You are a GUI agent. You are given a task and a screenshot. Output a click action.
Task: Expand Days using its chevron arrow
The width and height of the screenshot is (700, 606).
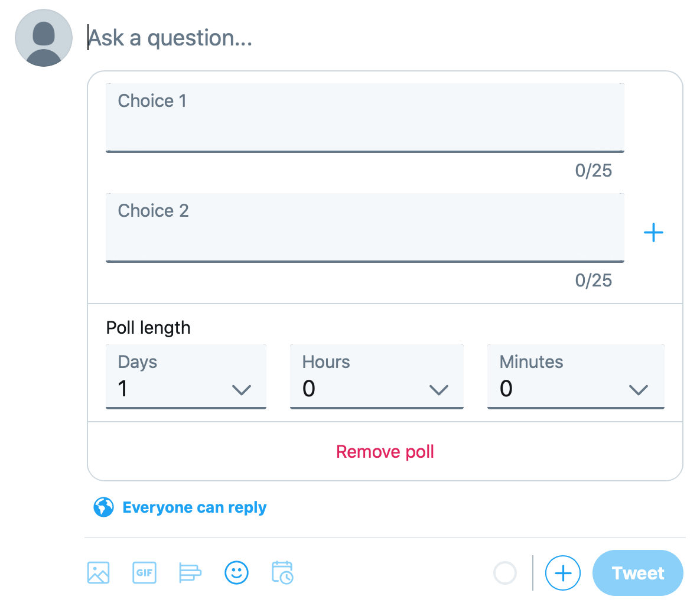[x=242, y=390]
